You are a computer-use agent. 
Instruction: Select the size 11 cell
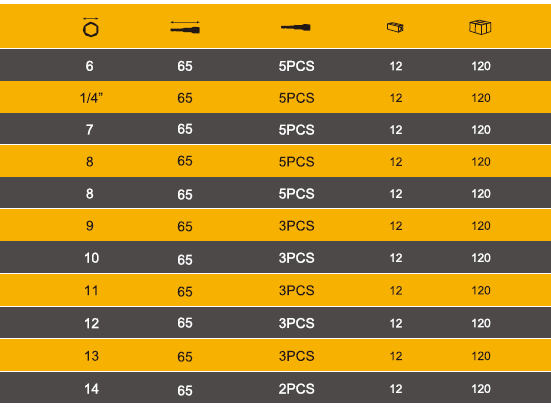point(91,291)
